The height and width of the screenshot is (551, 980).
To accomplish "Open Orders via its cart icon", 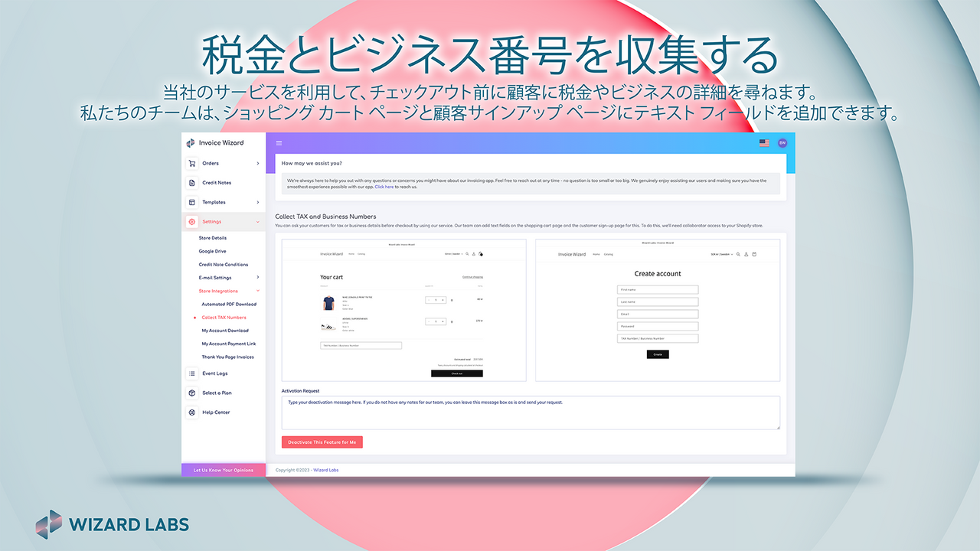I will pyautogui.click(x=191, y=163).
